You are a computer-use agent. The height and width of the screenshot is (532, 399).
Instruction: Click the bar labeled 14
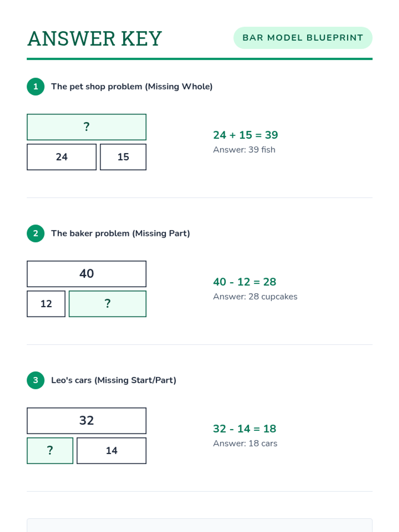pos(111,451)
